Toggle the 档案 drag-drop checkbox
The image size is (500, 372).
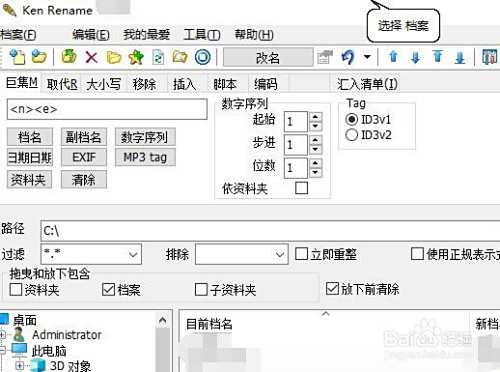tap(108, 289)
